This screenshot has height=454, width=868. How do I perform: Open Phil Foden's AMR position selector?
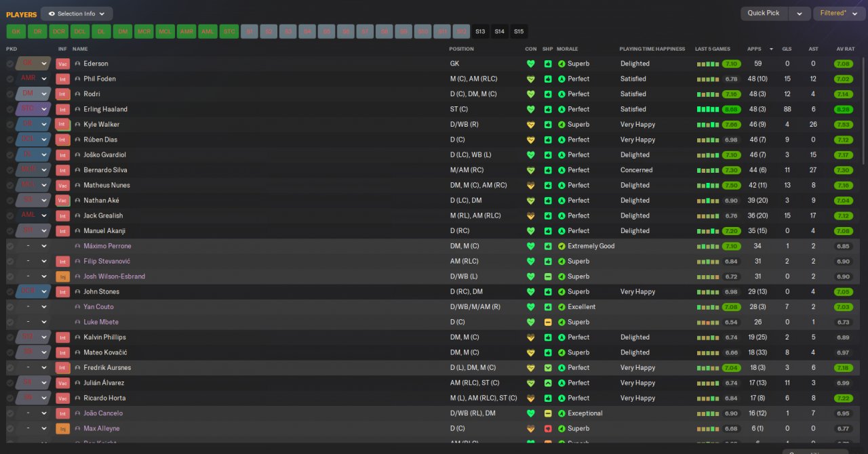tap(33, 79)
